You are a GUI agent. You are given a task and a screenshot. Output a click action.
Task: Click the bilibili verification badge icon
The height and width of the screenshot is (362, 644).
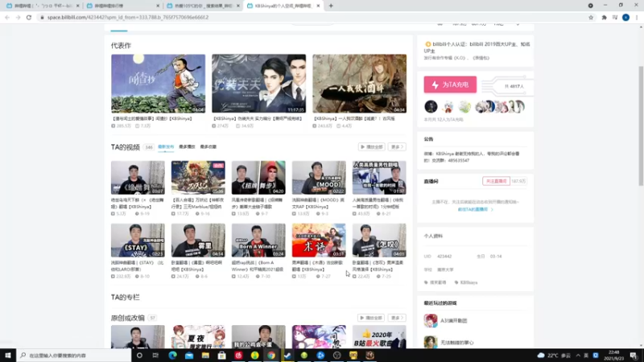[x=428, y=44]
